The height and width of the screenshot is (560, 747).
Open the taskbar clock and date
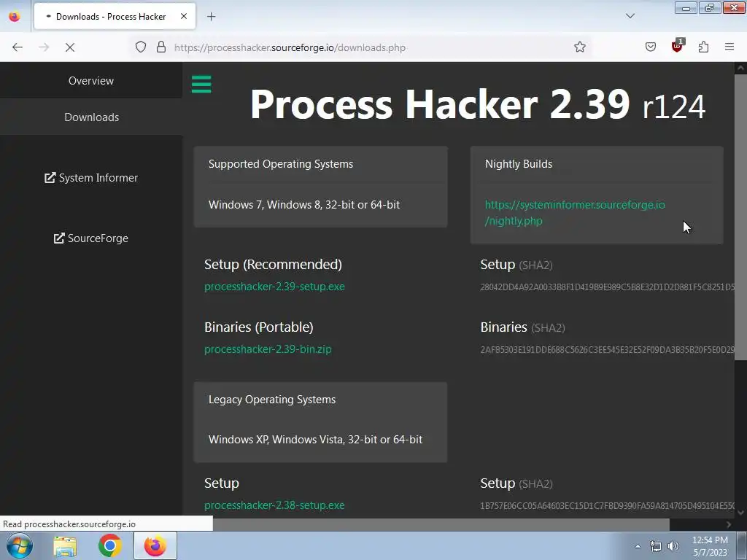coord(710,546)
